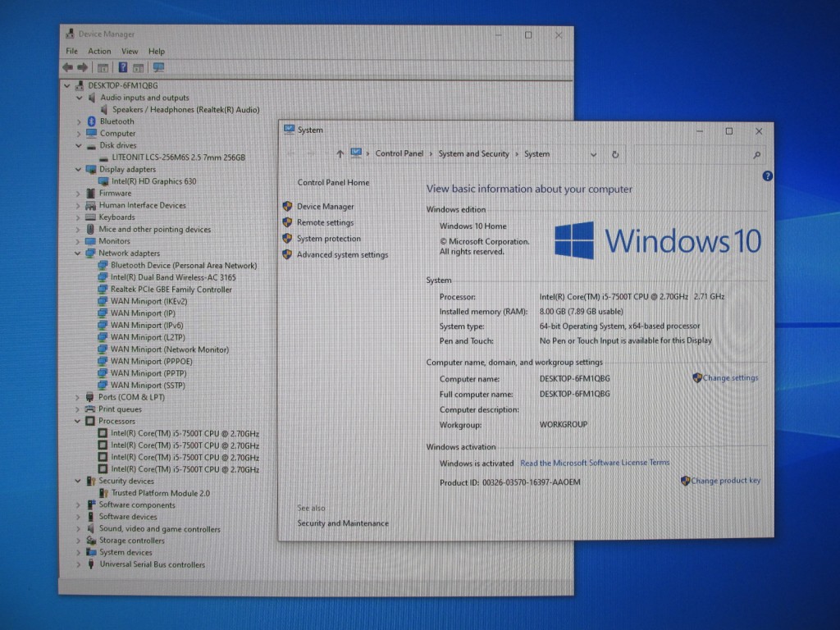The image size is (840, 630).
Task: Click the search magnifier icon in System window
Action: [x=756, y=155]
